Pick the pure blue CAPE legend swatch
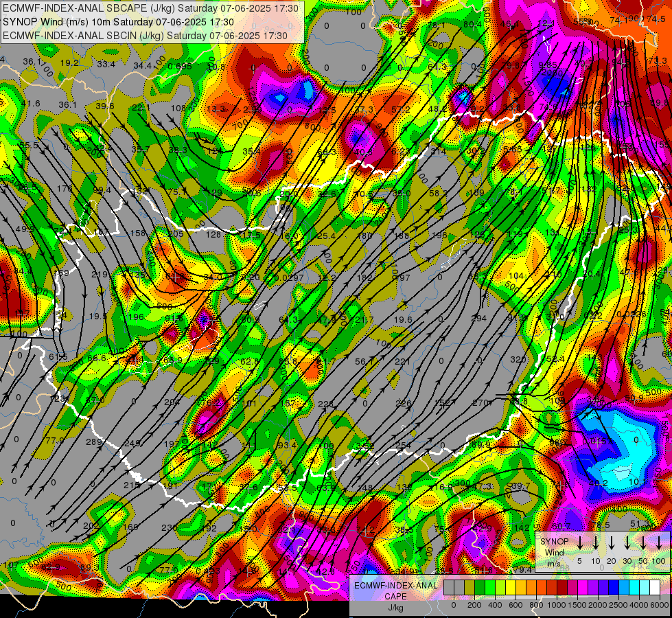This screenshot has width=672, height=618. 613,588
